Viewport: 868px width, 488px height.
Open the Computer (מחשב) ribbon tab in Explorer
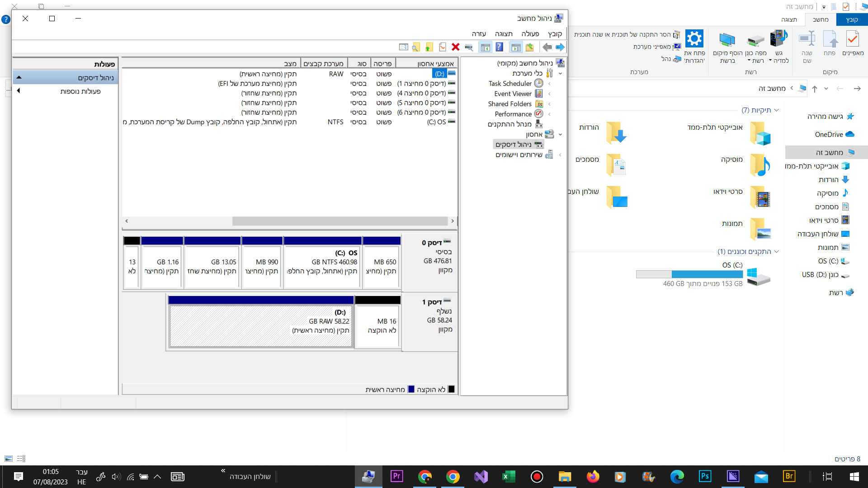click(821, 19)
